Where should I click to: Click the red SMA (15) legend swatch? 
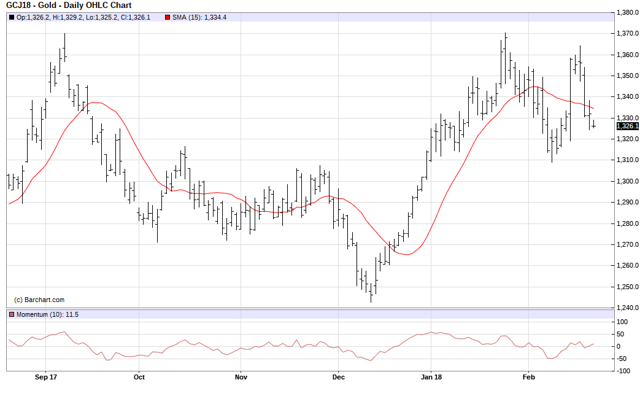pyautogui.click(x=167, y=18)
